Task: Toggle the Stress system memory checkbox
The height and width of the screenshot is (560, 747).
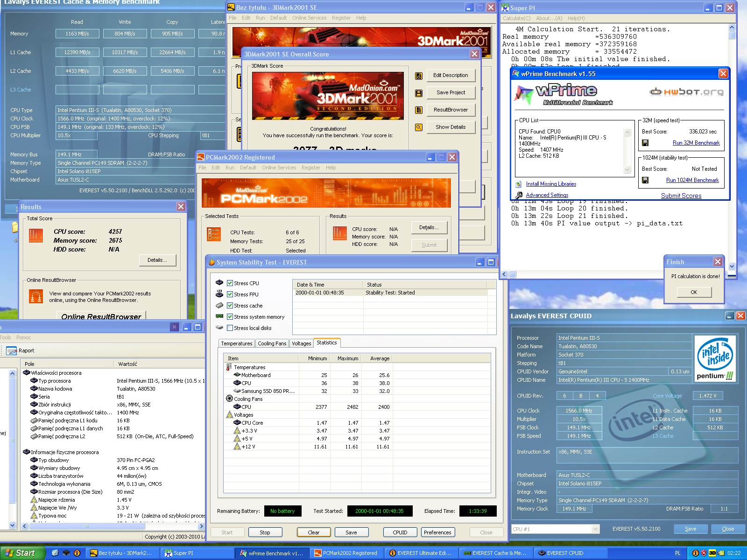Action: (x=230, y=317)
